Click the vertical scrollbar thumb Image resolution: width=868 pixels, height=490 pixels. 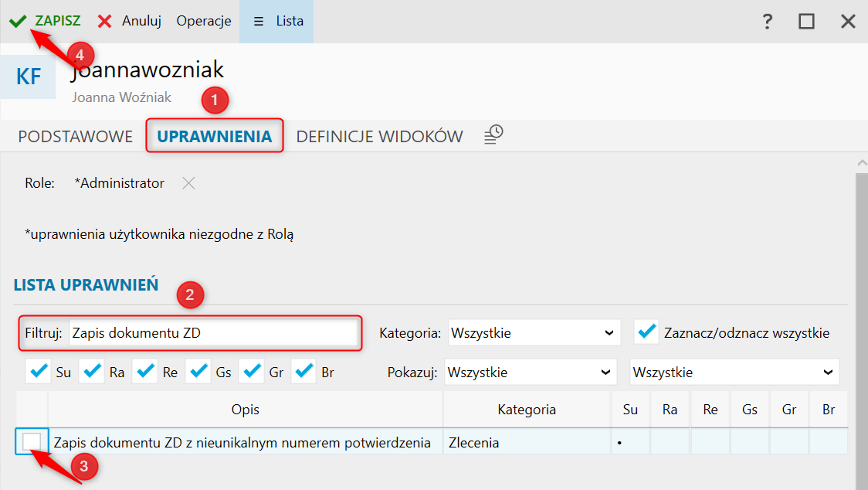coord(861,332)
